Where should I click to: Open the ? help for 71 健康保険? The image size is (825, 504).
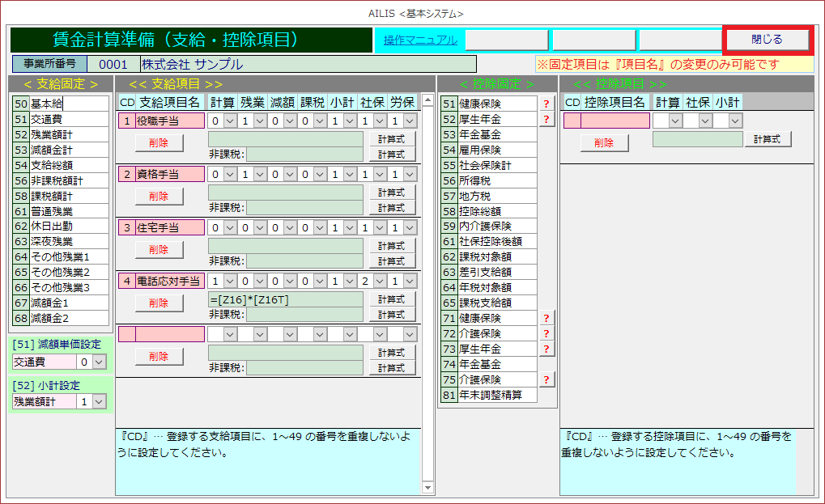pos(546,318)
